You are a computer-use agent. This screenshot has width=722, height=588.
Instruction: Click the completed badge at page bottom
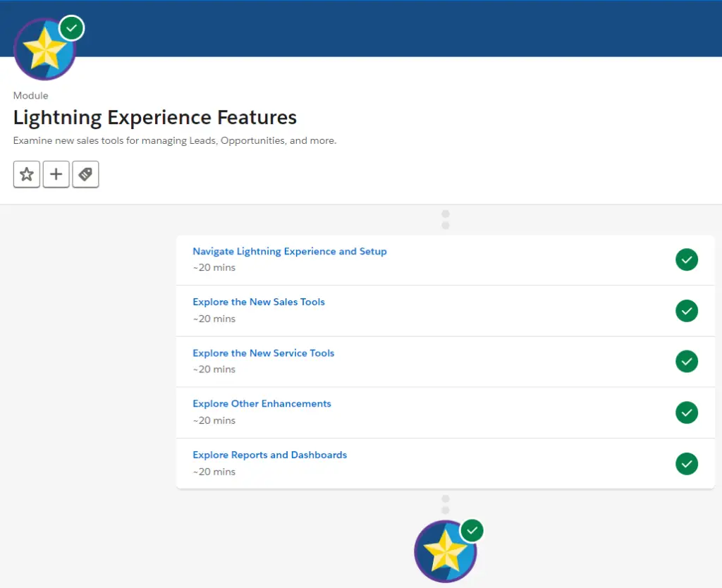447,551
